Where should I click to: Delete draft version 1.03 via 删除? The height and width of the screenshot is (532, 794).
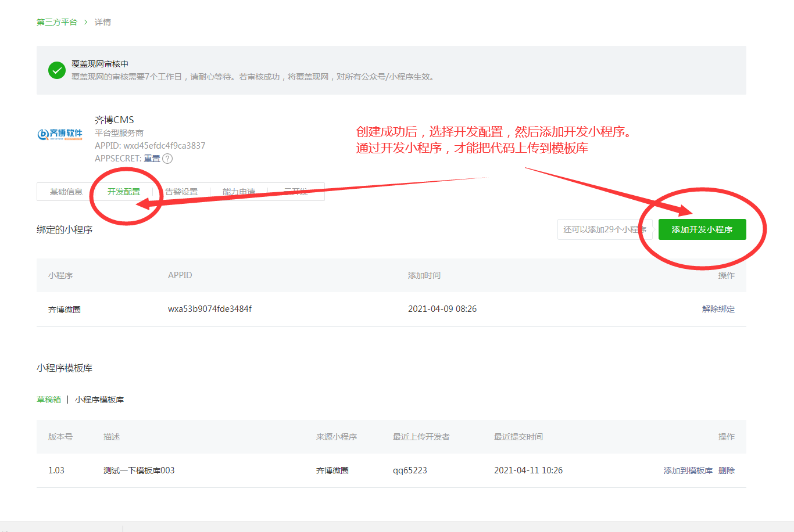point(727,470)
